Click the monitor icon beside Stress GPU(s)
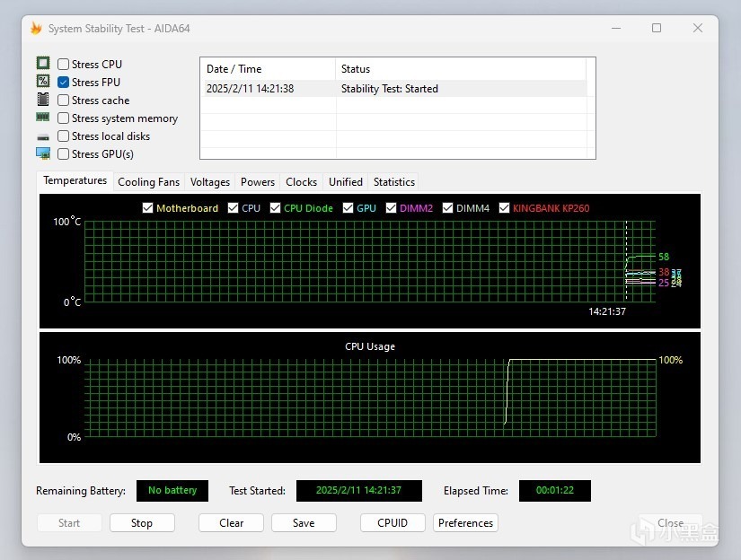Image resolution: width=741 pixels, height=560 pixels. pyautogui.click(x=43, y=153)
